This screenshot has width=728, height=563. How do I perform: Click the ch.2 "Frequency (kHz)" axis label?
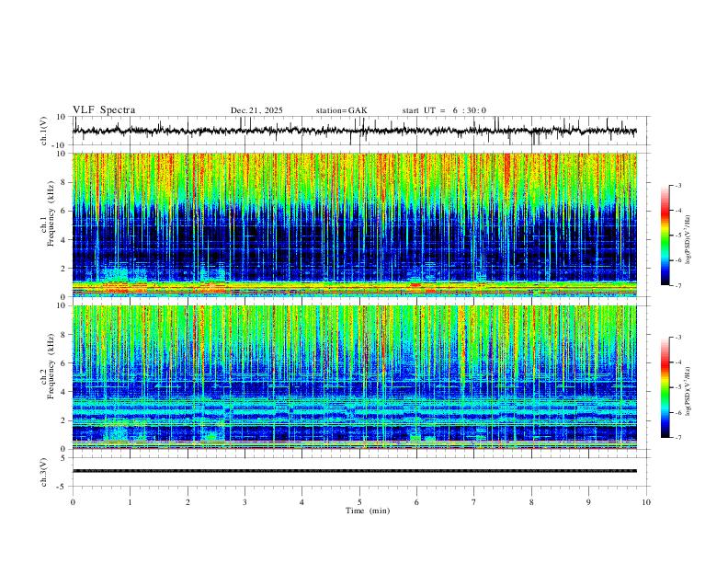click(x=51, y=366)
